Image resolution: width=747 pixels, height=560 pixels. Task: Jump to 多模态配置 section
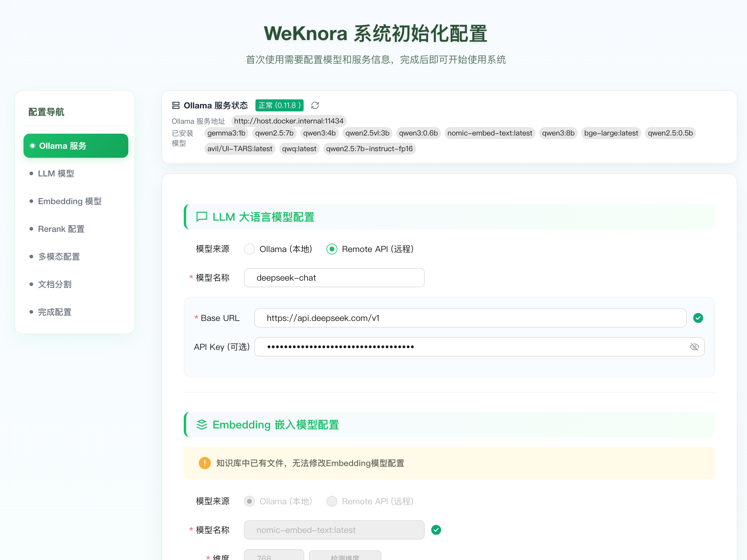pos(59,257)
